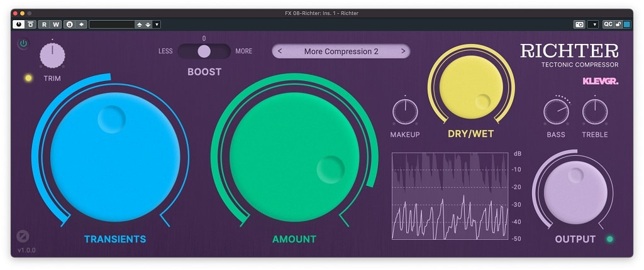Minimize the plugin window with yellow button
Viewport: 644px width, 270px height.
22,13
